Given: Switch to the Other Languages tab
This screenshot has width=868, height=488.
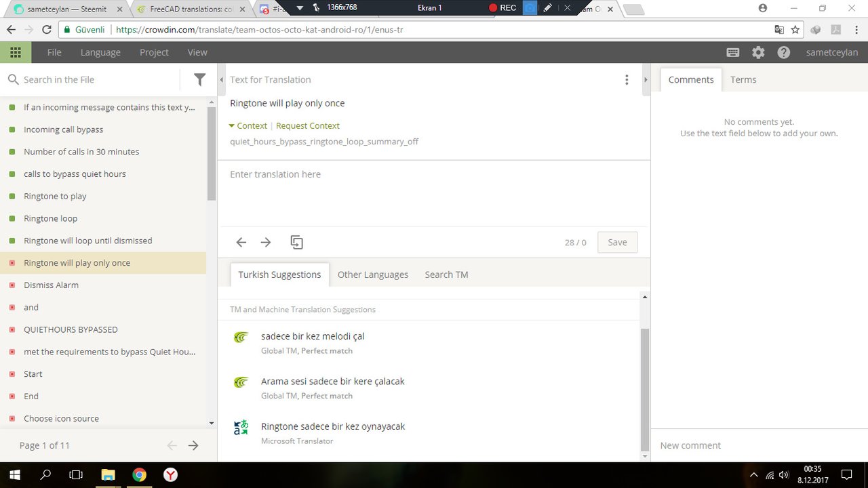Looking at the screenshot, I should click(373, 274).
